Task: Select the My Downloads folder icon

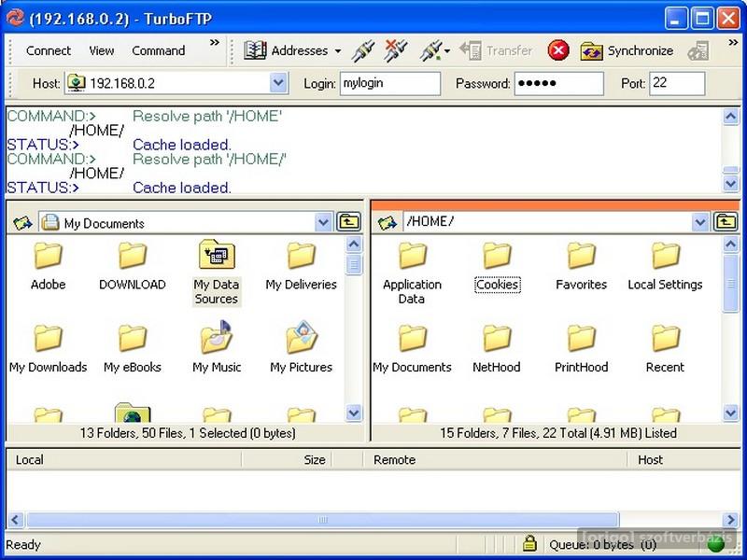Action: (x=49, y=338)
